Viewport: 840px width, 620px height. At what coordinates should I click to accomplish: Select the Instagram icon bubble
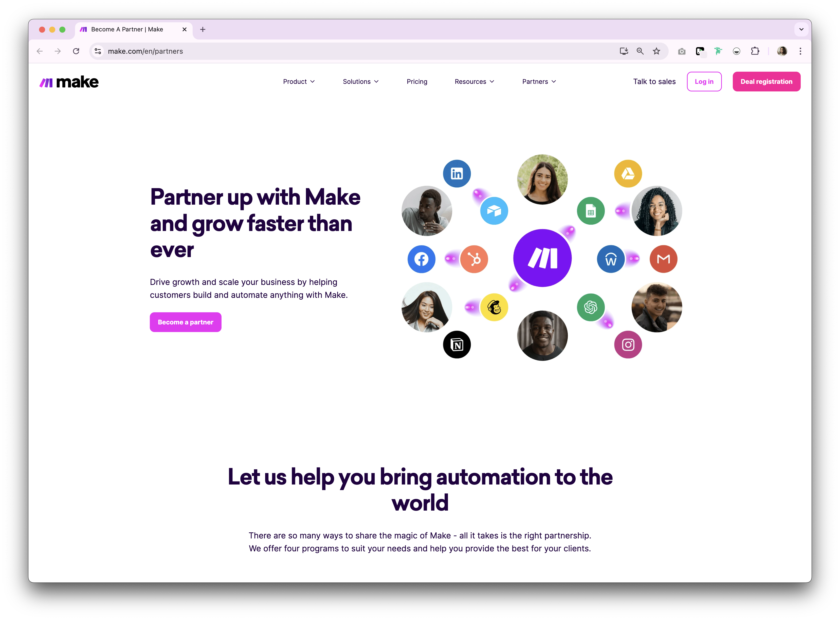[x=628, y=344]
